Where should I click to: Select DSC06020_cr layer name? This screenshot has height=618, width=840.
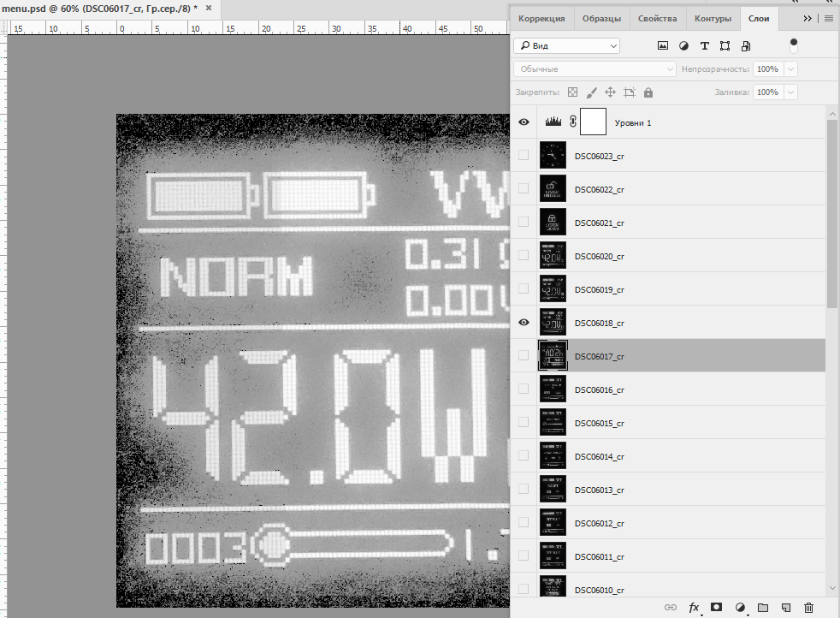click(599, 256)
